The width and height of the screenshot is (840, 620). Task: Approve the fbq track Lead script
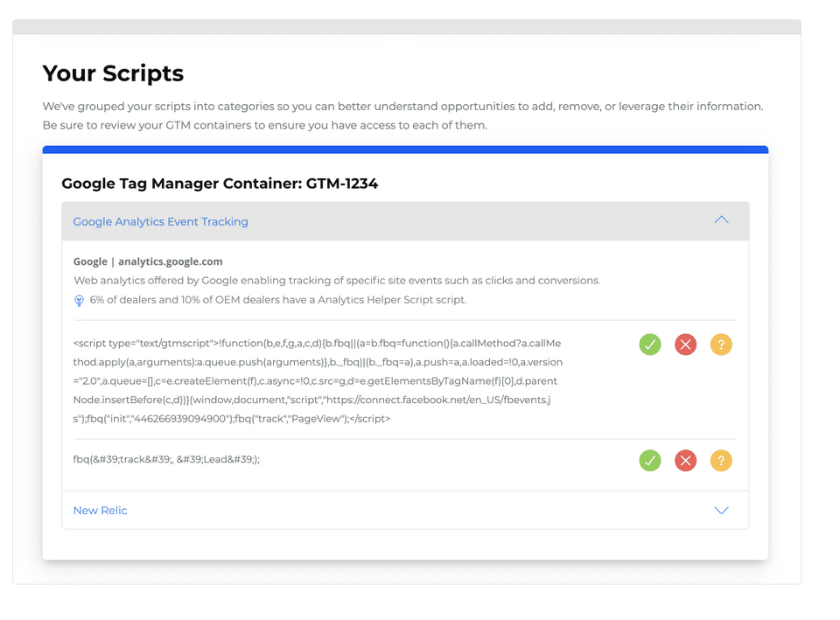click(x=650, y=461)
